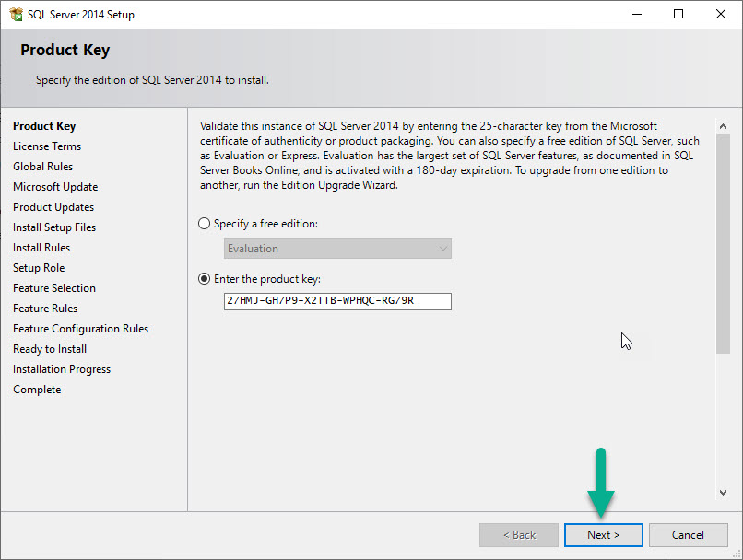
Task: Select License Terms in the step list
Action: tap(47, 146)
